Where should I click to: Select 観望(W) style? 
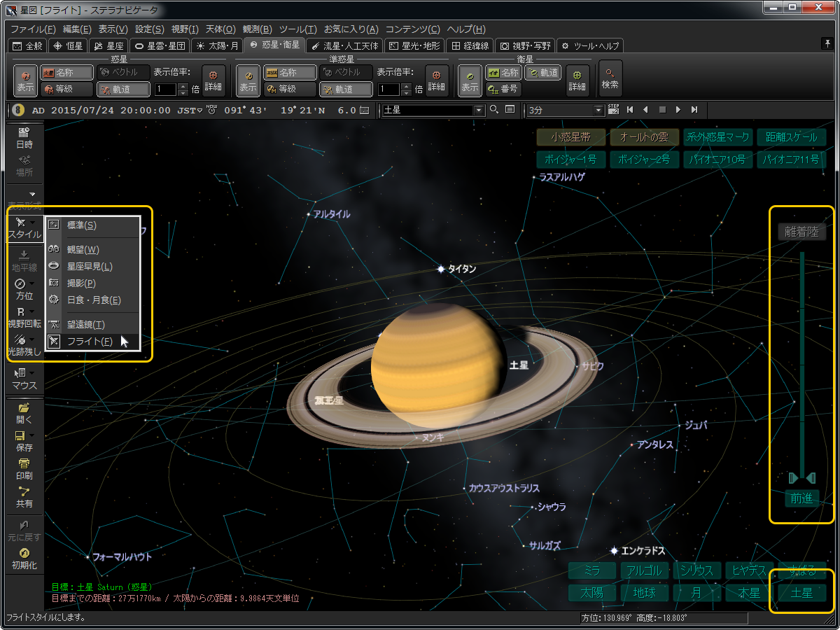click(92, 249)
